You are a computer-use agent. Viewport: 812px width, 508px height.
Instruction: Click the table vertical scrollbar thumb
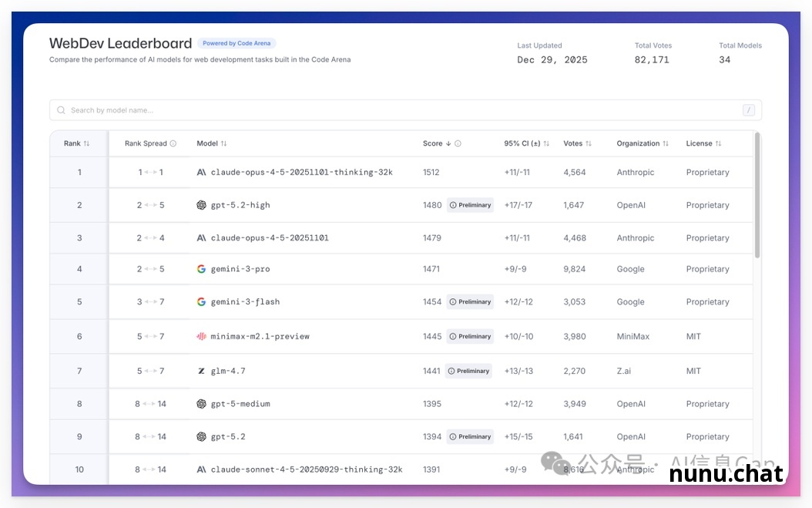click(x=757, y=196)
